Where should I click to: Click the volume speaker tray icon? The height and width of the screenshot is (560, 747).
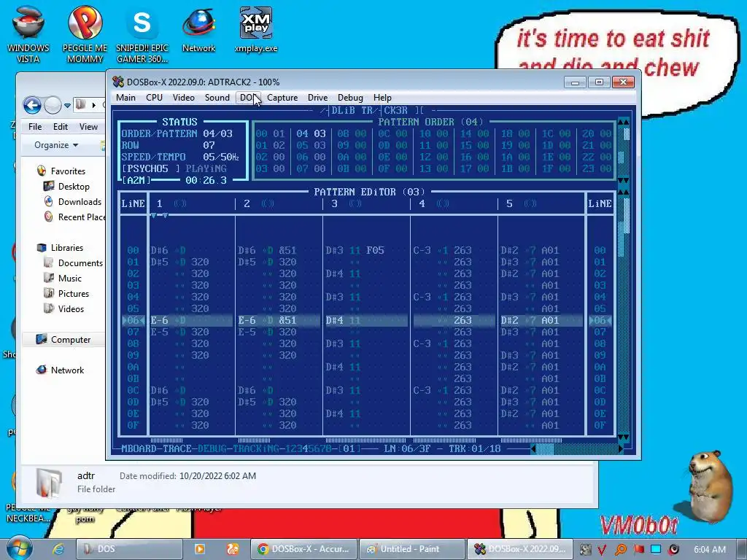[x=673, y=549]
